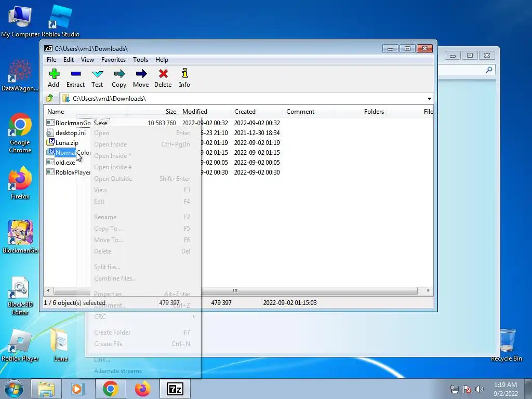Screen dimensions: 532x399
Task: Sort files by Size column header
Action: (153, 112)
